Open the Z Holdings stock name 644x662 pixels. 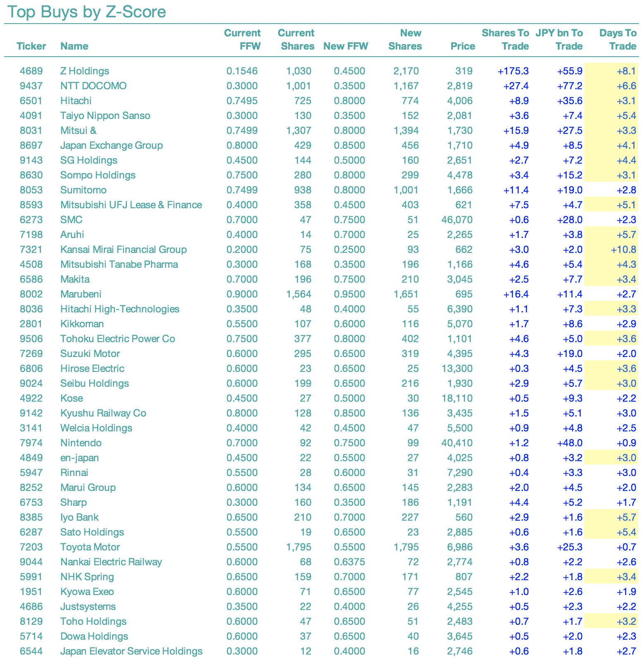85,71
